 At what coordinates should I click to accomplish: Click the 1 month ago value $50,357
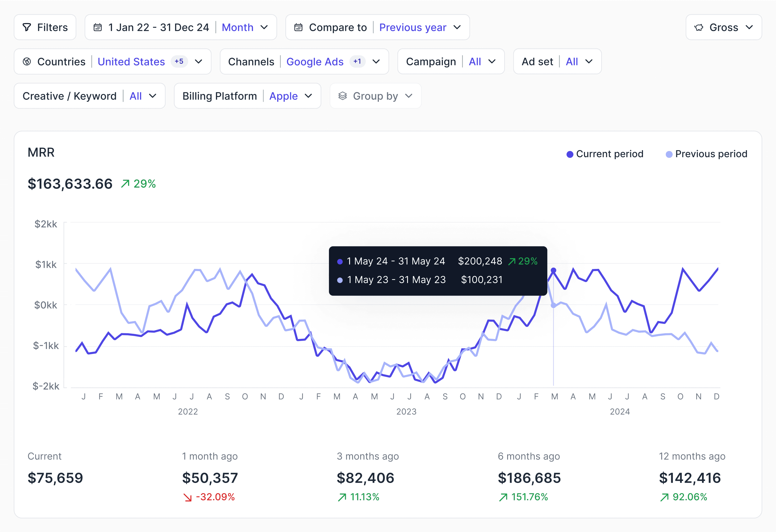pos(210,478)
